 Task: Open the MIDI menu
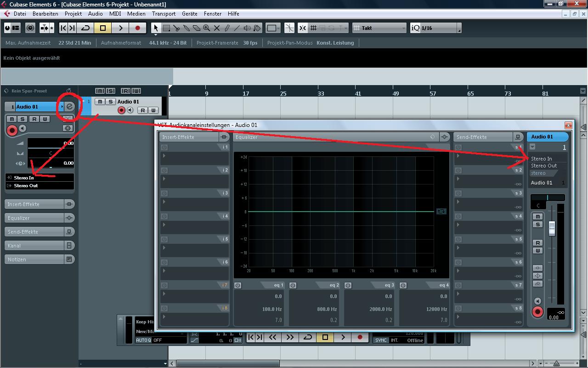(x=115, y=14)
